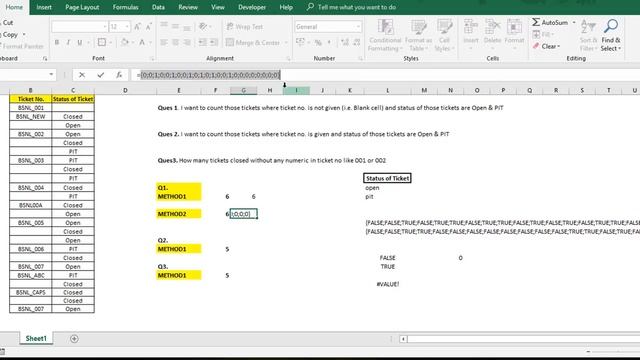Viewport: 640px width, 360px height.
Task: Toggle Underline formatting
Action: 80,42
